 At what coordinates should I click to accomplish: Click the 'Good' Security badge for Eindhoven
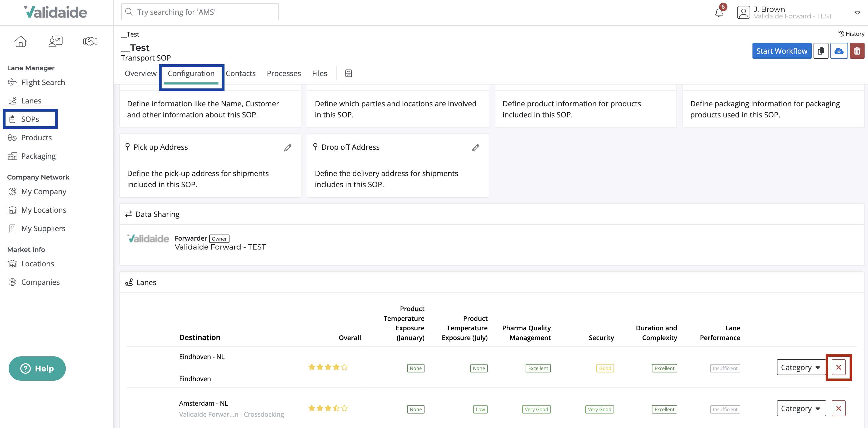point(605,368)
